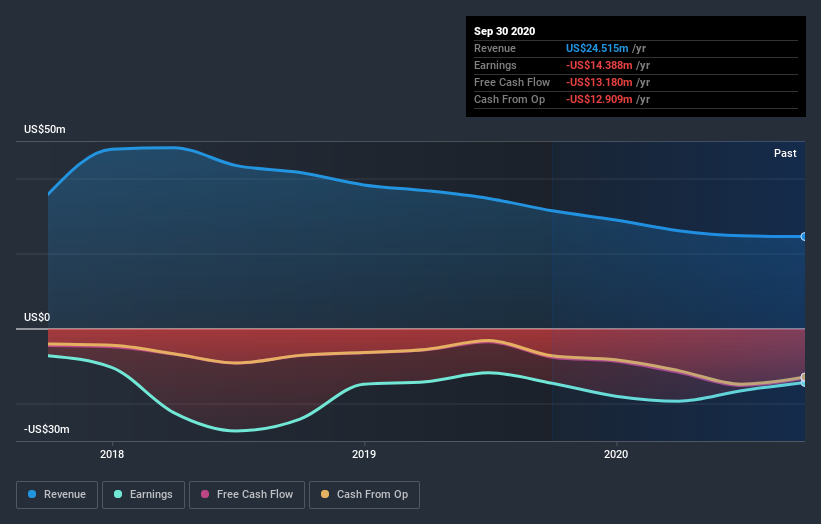Screen dimensions: 821x524
Task: Toggle the Revenue series legend button
Action: pyautogui.click(x=57, y=495)
